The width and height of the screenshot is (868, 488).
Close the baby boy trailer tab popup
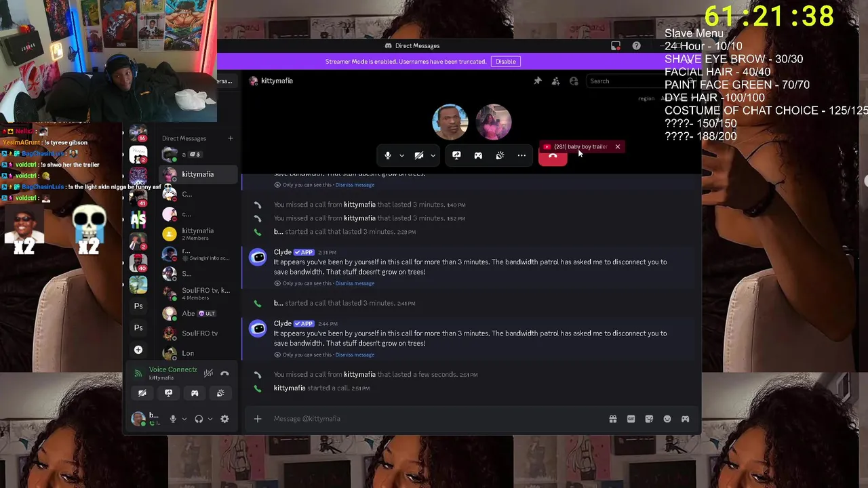(x=617, y=146)
